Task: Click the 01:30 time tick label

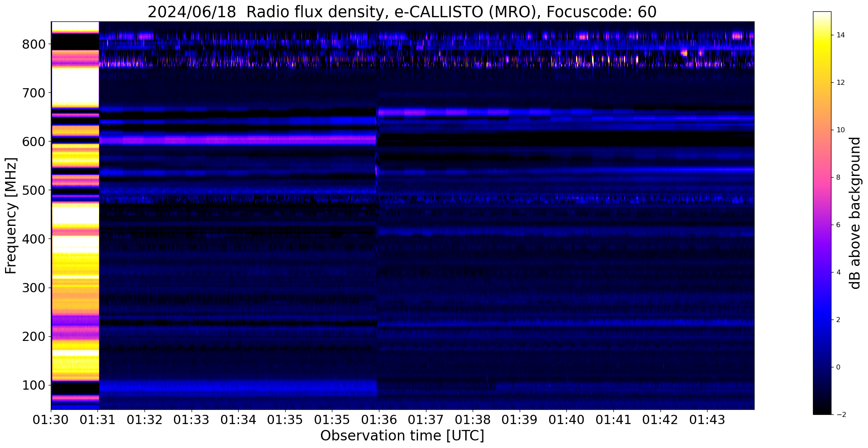Action: 51,420
